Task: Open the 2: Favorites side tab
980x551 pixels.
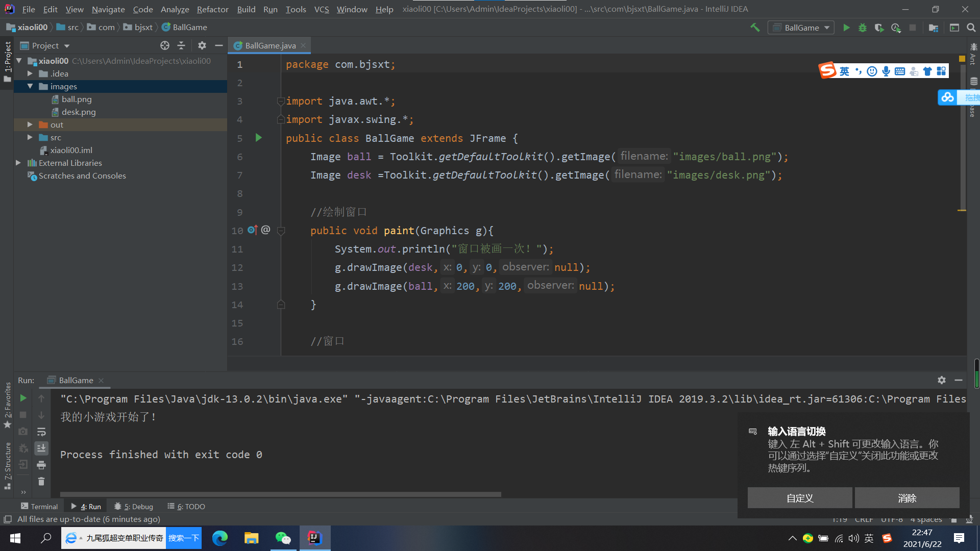Action: coord(7,405)
